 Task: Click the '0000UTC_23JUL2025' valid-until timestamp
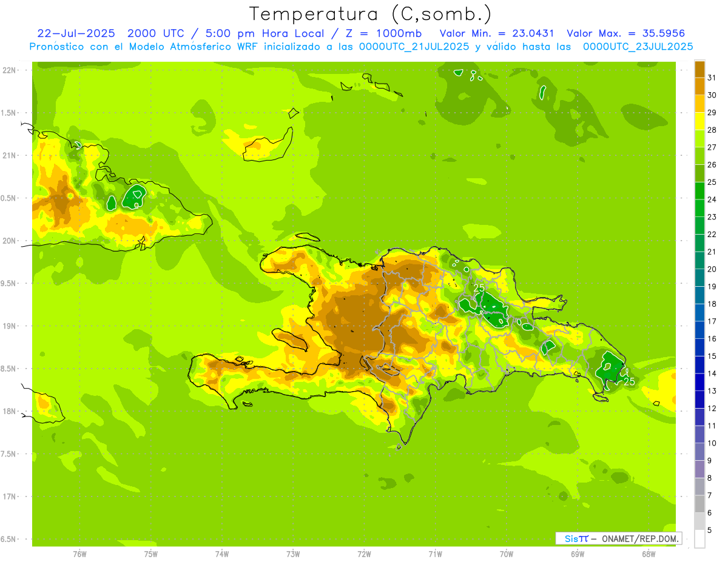pos(638,47)
